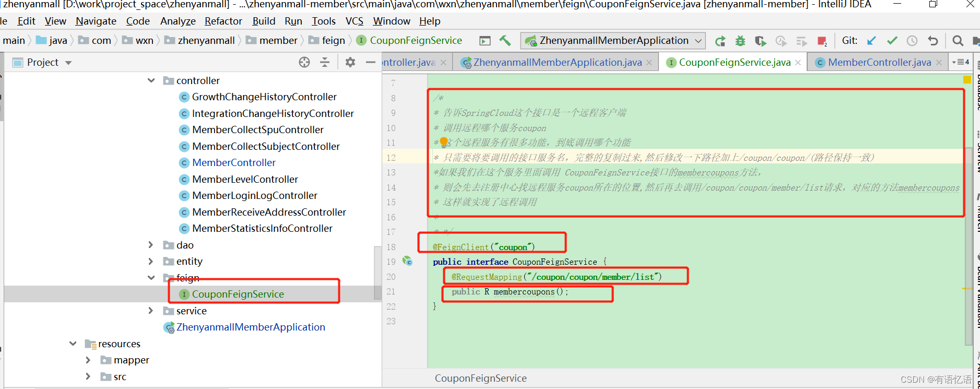Click the member breadcrumb in navigation bar
The width and height of the screenshot is (980, 389).
(x=271, y=41)
